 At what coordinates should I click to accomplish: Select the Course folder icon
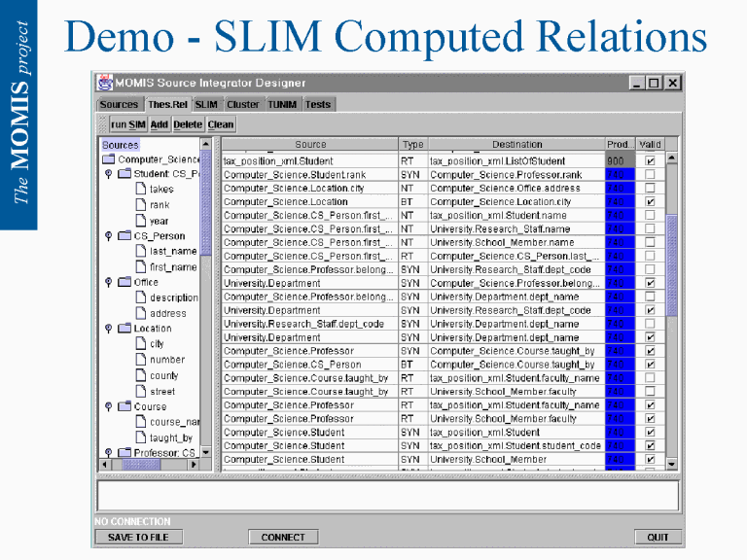[x=124, y=406]
